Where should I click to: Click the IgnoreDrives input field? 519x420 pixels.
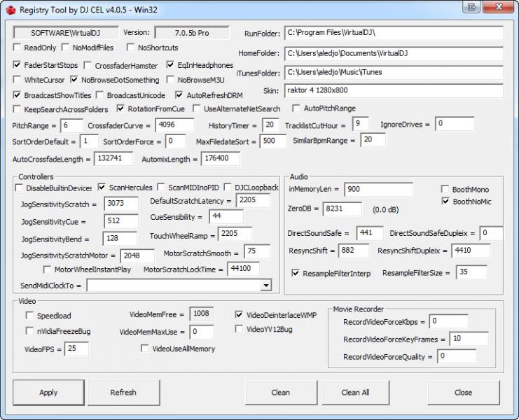(455, 124)
